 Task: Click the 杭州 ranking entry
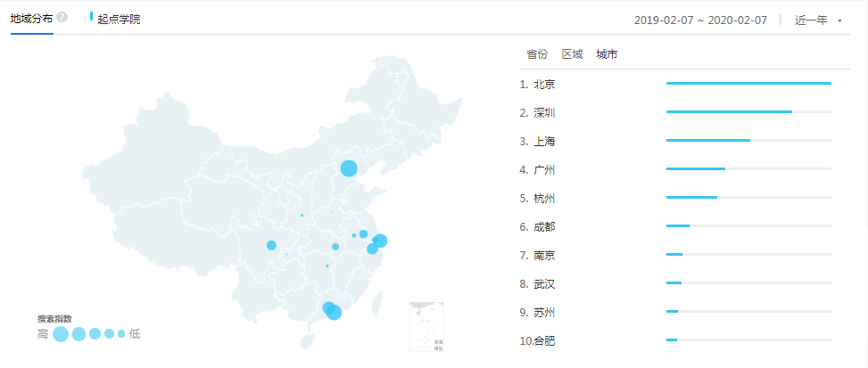click(x=544, y=198)
